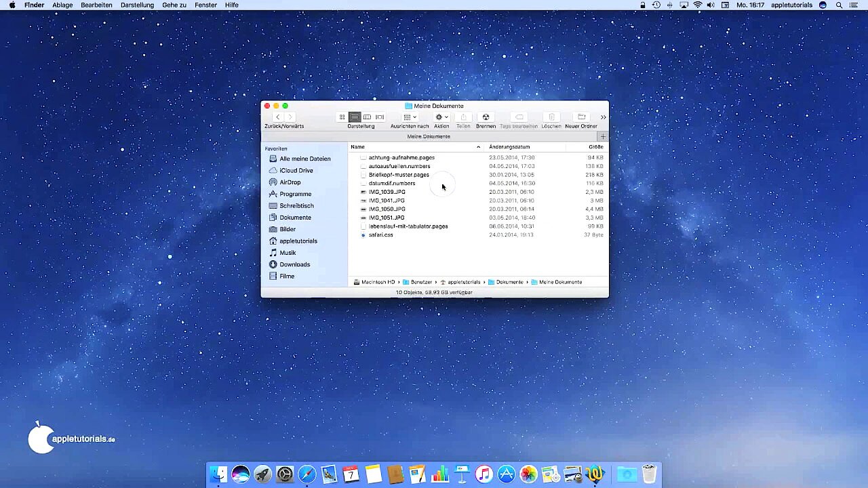This screenshot has width=868, height=488.
Task: Switch Finder to list view
Action: click(355, 117)
